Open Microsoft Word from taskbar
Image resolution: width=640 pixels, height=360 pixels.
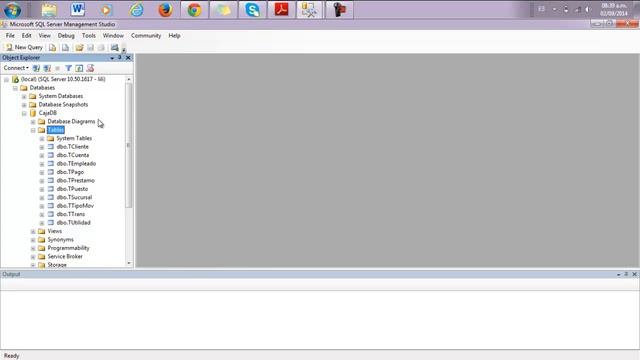tap(78, 10)
